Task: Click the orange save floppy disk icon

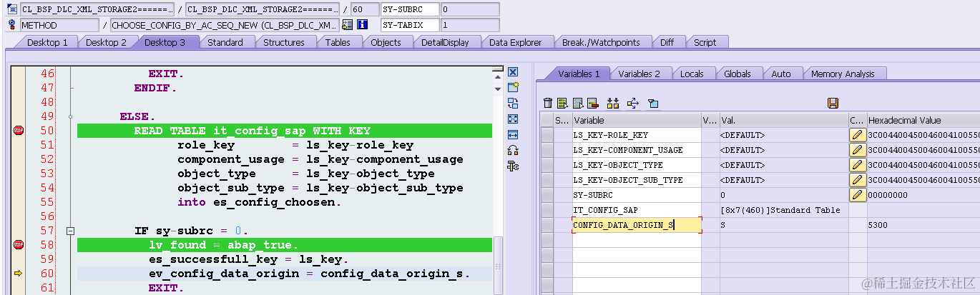Action: click(x=833, y=104)
